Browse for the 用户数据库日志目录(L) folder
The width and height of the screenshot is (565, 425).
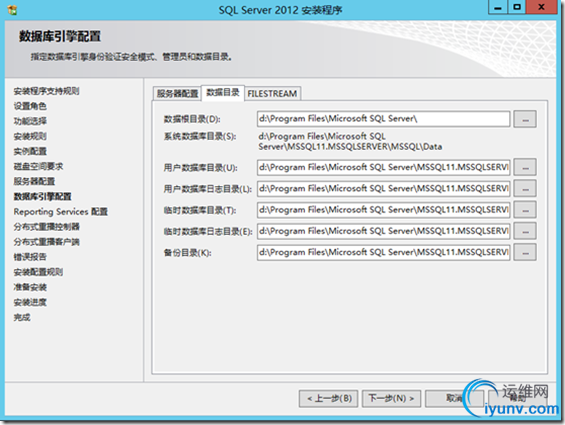click(525, 189)
